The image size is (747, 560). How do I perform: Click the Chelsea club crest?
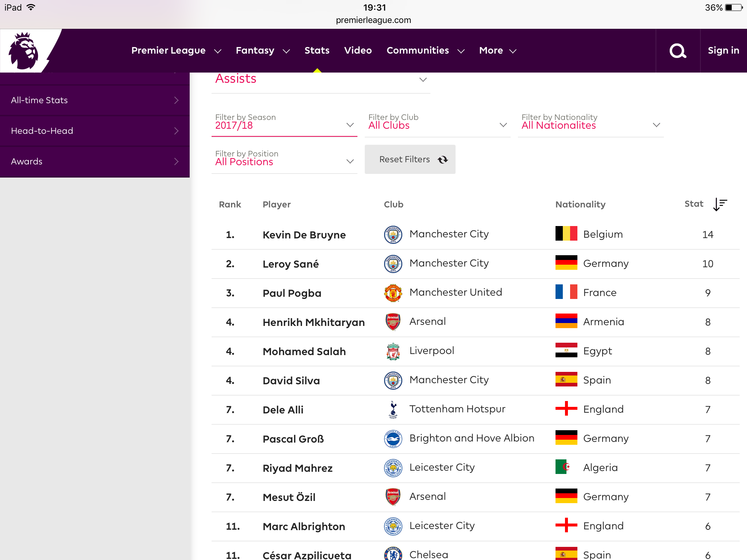tap(393, 553)
